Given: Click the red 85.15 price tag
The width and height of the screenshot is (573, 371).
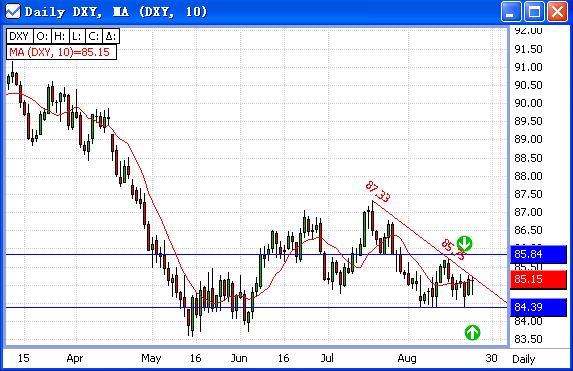Looking at the screenshot, I should click(538, 280).
